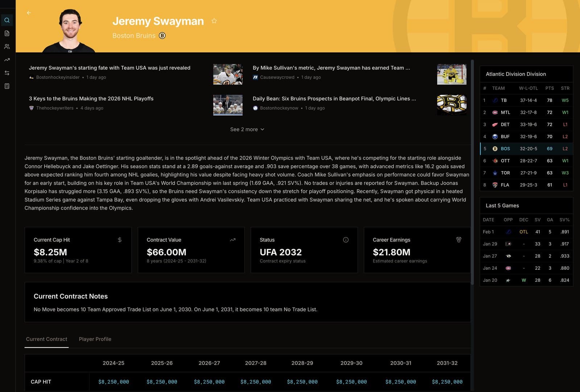Click the document page icon in sidebar

pyautogui.click(x=7, y=33)
